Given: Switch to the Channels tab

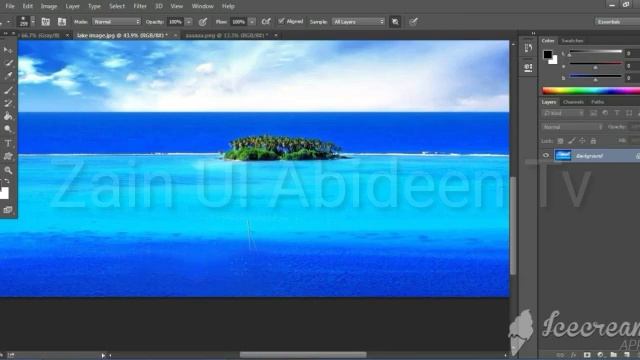Looking at the screenshot, I should (x=573, y=102).
